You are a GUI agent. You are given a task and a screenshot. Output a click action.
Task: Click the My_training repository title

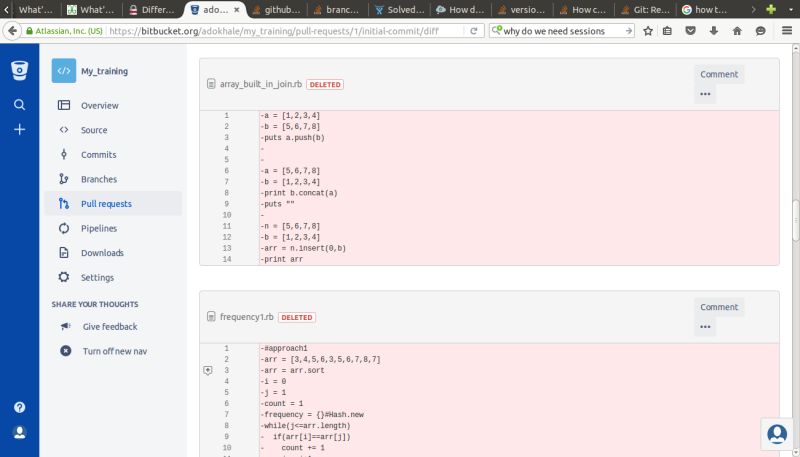104,71
